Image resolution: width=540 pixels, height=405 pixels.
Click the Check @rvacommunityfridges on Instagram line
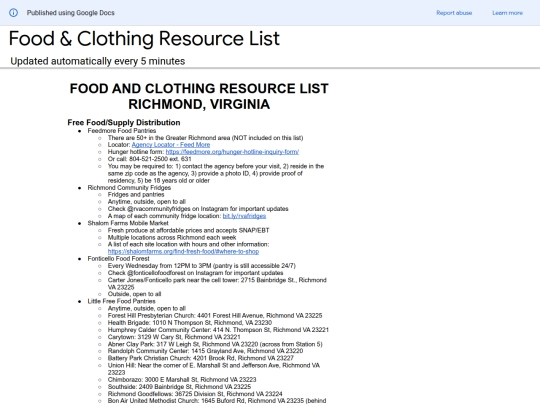[x=198, y=209]
